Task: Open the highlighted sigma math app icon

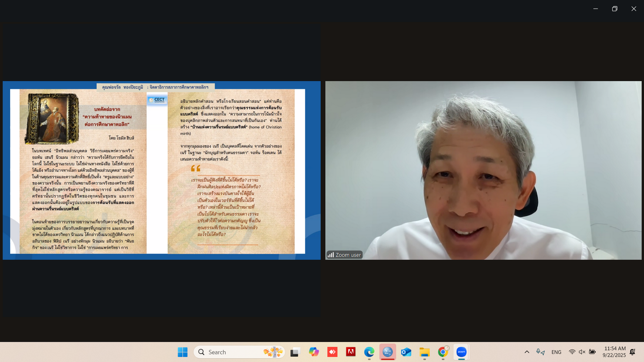Action: [388, 352]
